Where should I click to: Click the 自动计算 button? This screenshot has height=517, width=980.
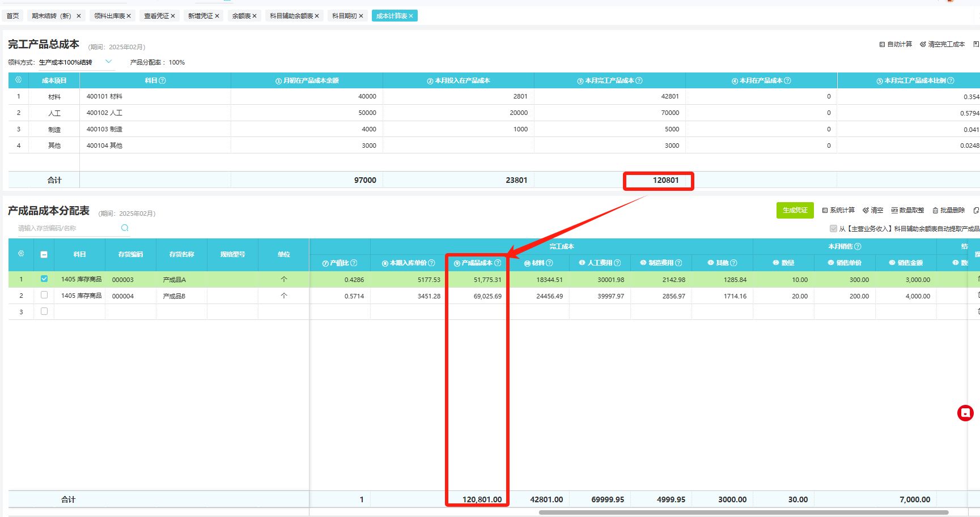point(896,44)
